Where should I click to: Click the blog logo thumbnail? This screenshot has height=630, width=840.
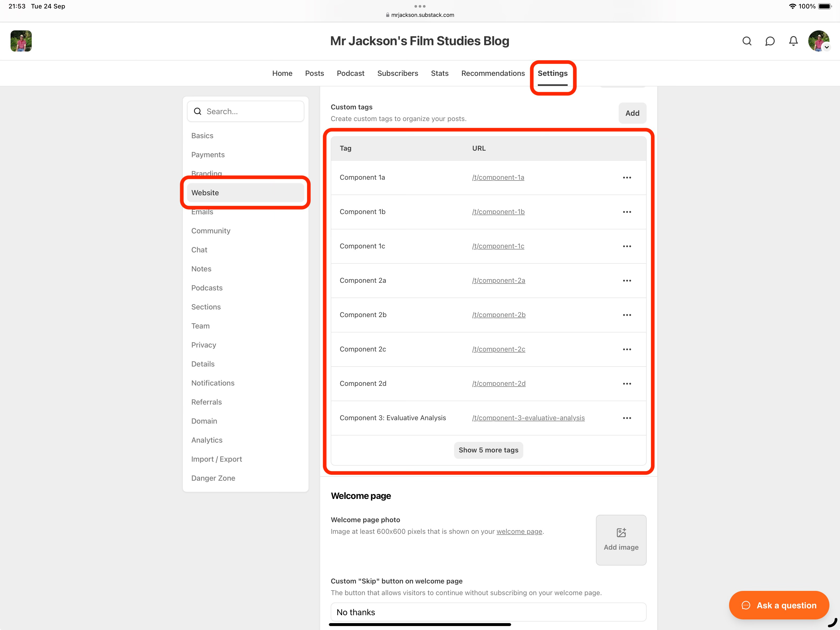pyautogui.click(x=21, y=41)
